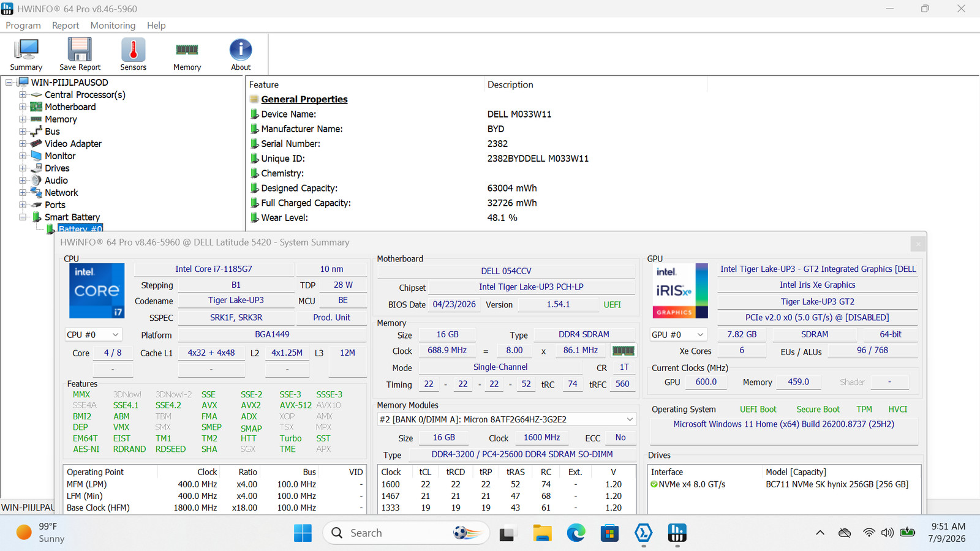Open the CPU #0 selector dropdown
This screenshot has height=551, width=980.
tap(94, 335)
